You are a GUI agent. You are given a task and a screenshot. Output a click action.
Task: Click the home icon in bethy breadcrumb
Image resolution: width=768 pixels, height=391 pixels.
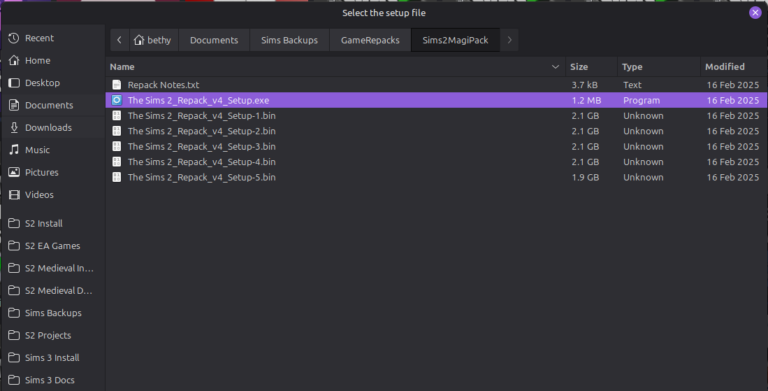(139, 40)
